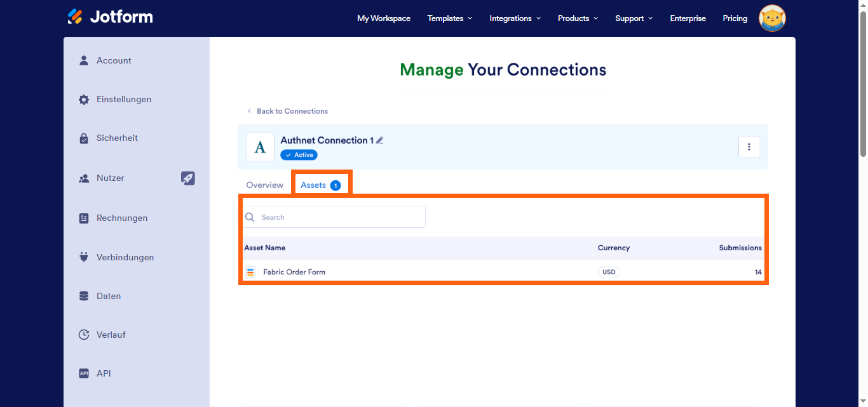
Task: Edit the Authnet Connection 1 name pencil
Action: click(380, 140)
